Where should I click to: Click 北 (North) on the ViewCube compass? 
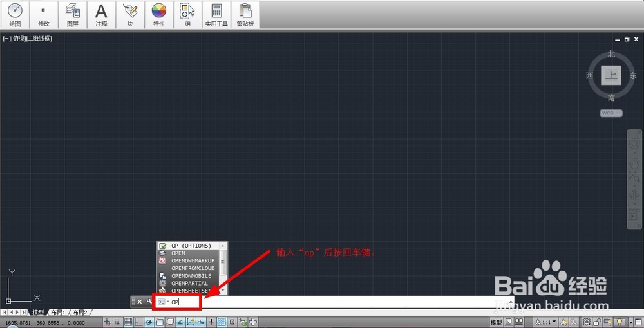tap(612, 54)
